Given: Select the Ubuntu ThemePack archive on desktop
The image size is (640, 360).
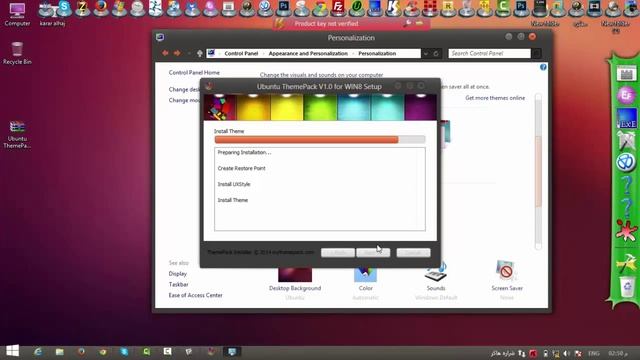Looking at the screenshot, I should (x=17, y=134).
